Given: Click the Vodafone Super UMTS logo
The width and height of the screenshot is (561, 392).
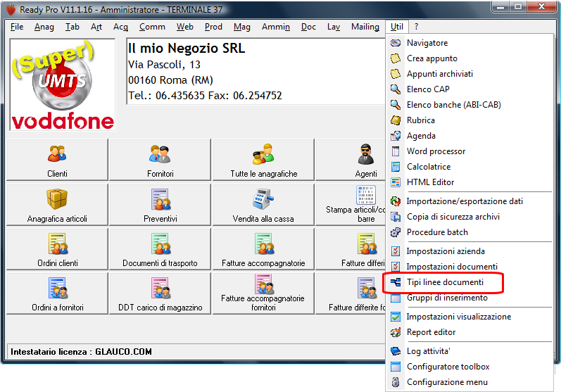Looking at the screenshot, I should pos(63,85).
